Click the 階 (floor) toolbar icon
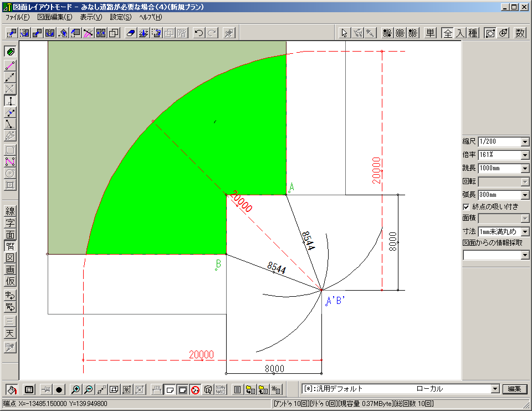Image resolution: width=532 pixels, height=411 pixels. [x=182, y=33]
